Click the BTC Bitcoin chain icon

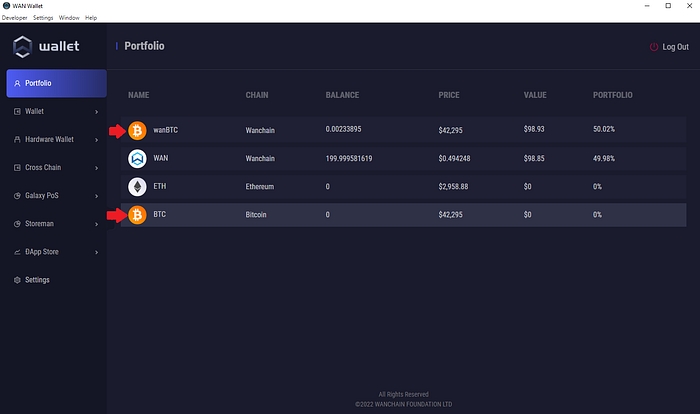click(x=137, y=214)
